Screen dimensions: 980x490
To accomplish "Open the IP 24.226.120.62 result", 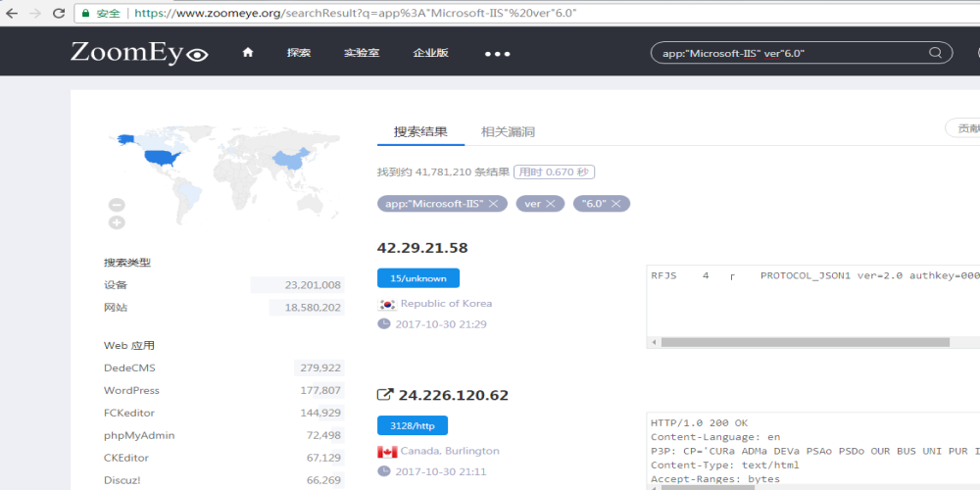I will tap(453, 395).
